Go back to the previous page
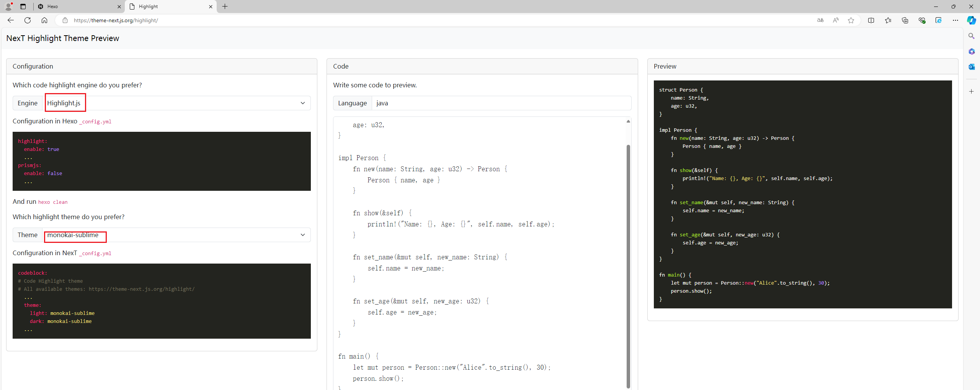This screenshot has width=980, height=390. (x=11, y=20)
